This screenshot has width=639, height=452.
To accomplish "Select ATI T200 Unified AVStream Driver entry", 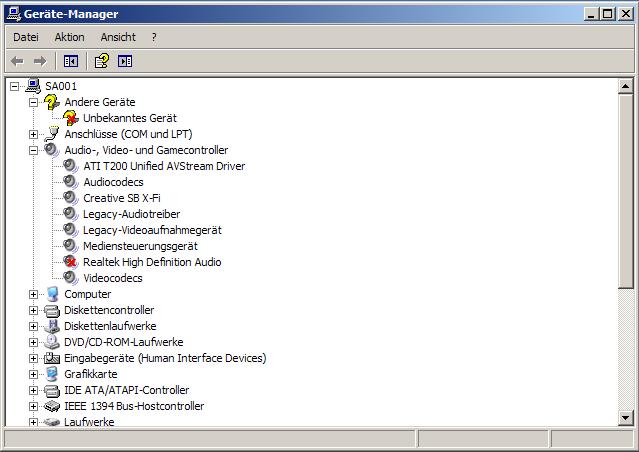I will tap(164, 166).
